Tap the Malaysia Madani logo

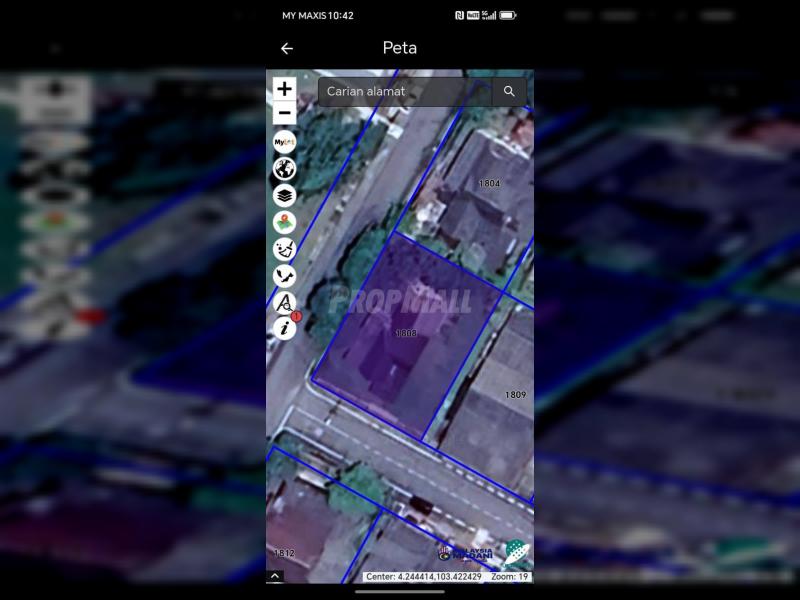pyautogui.click(x=465, y=553)
